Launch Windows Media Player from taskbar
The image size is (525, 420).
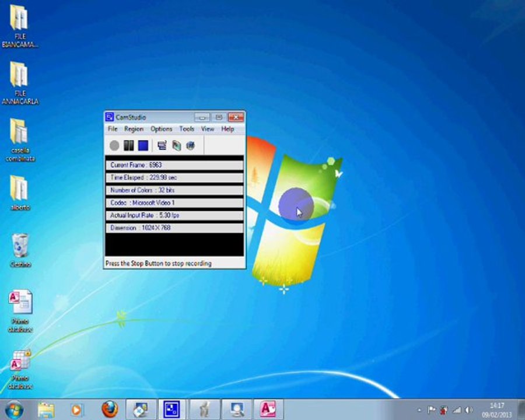[76, 410]
